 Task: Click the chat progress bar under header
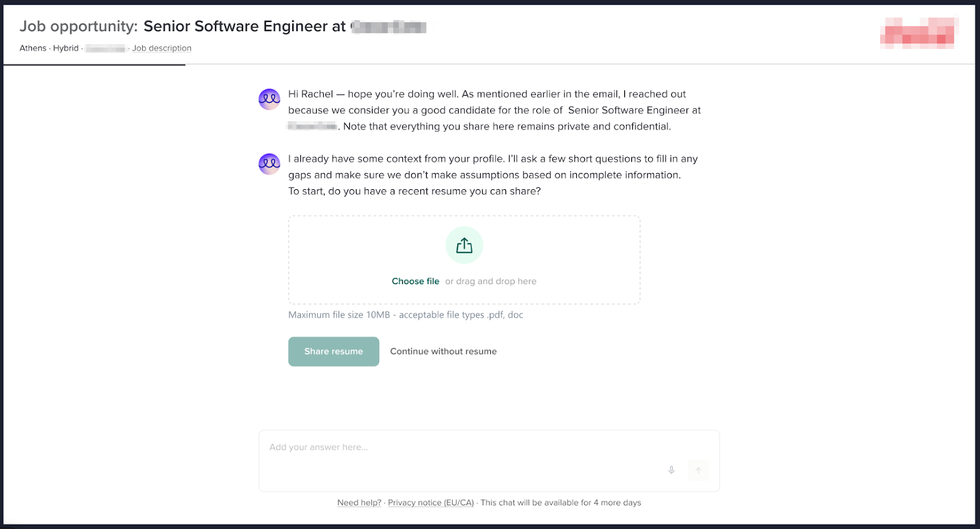point(94,65)
